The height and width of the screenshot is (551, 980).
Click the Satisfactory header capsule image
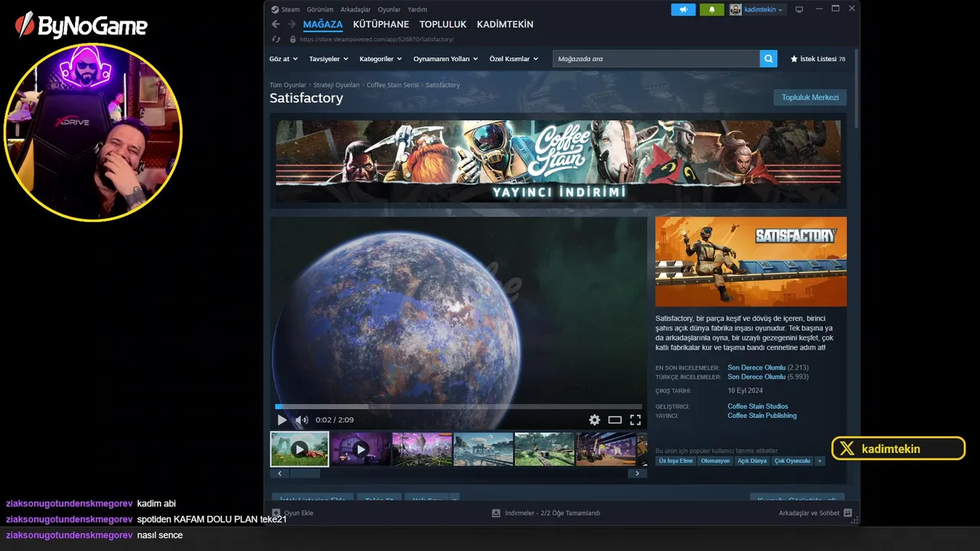click(751, 262)
